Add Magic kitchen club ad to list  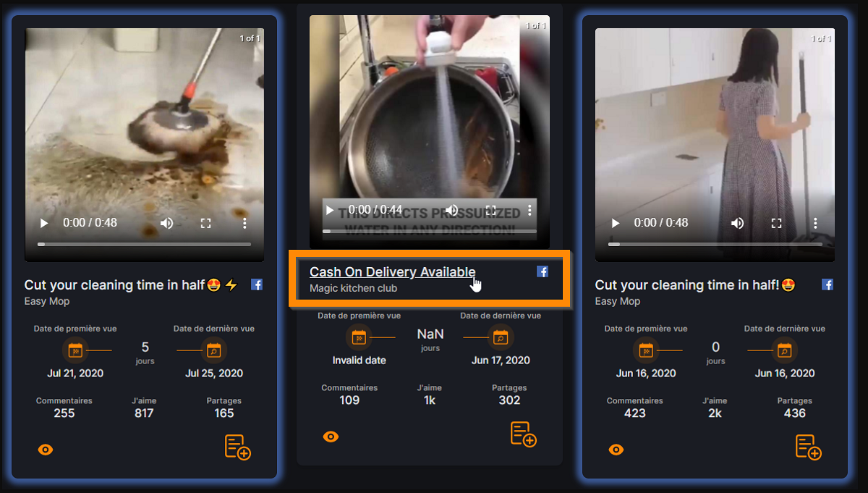click(x=523, y=434)
